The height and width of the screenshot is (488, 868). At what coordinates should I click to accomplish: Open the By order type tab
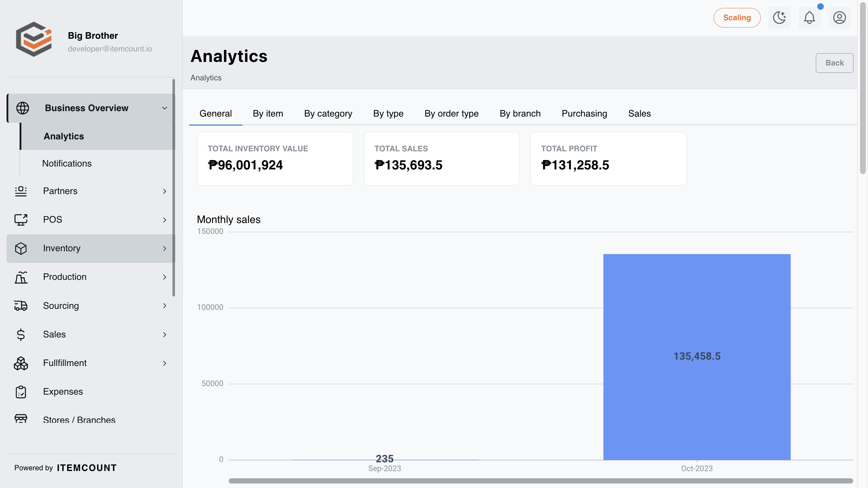[x=451, y=114]
